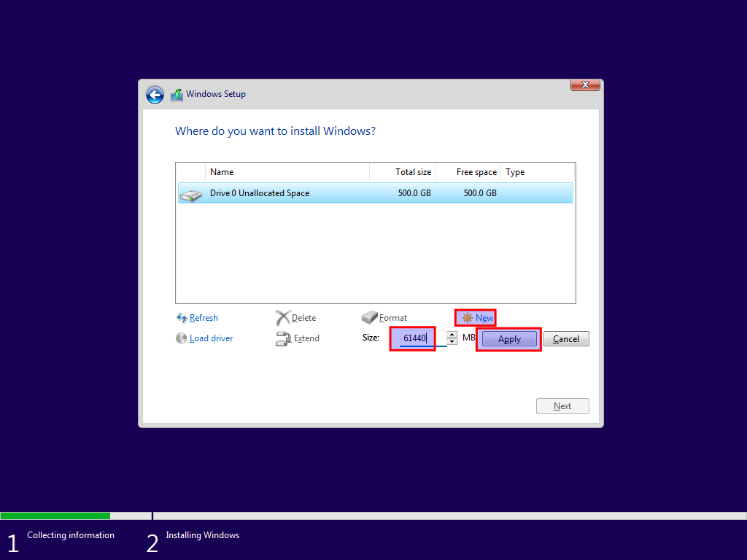
Task: Choose the Format partition option
Action: click(393, 318)
